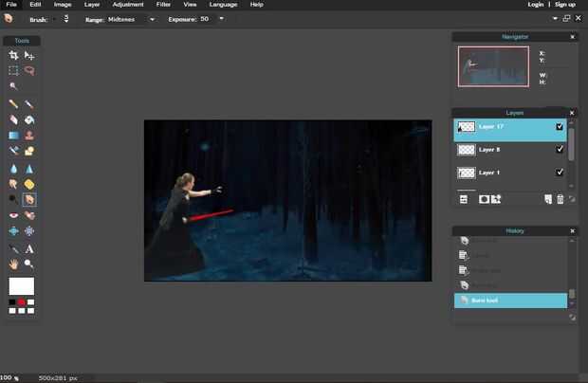Click the 100% zoom field in status bar
The image size is (588, 383).
[9, 378]
